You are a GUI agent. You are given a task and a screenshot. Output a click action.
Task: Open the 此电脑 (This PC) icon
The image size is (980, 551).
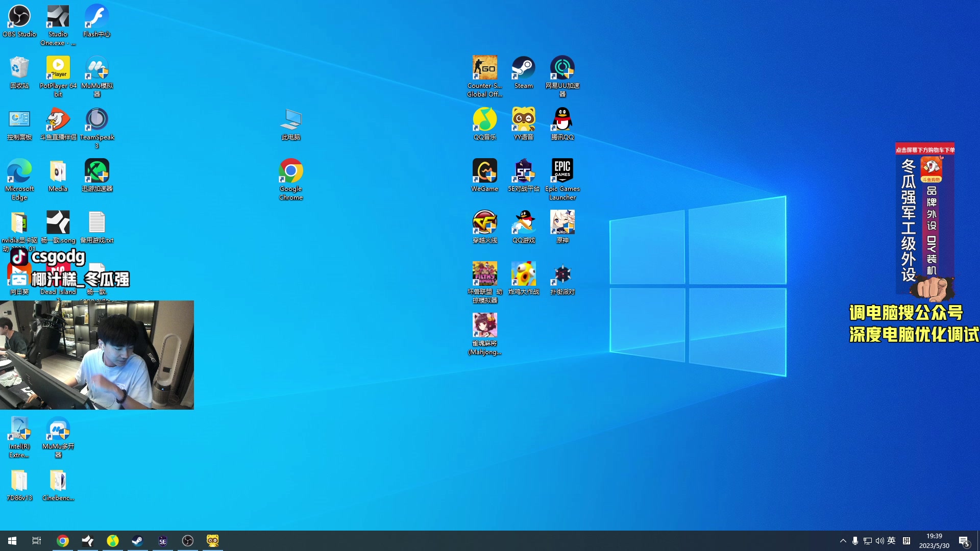pyautogui.click(x=291, y=124)
